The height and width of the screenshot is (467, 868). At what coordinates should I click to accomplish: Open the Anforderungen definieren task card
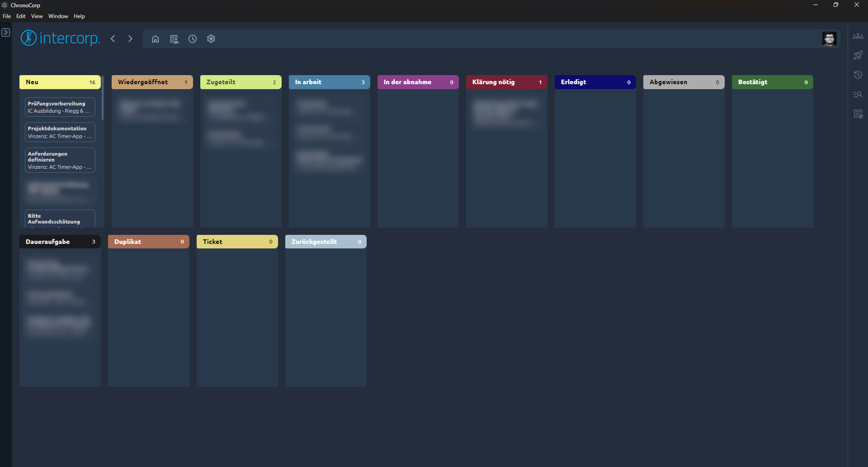(x=60, y=160)
